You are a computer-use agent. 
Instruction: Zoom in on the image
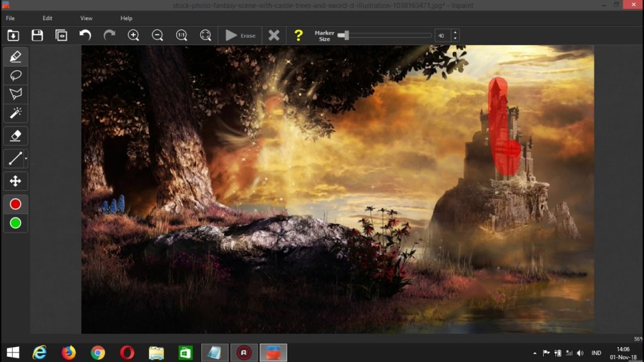pos(133,35)
